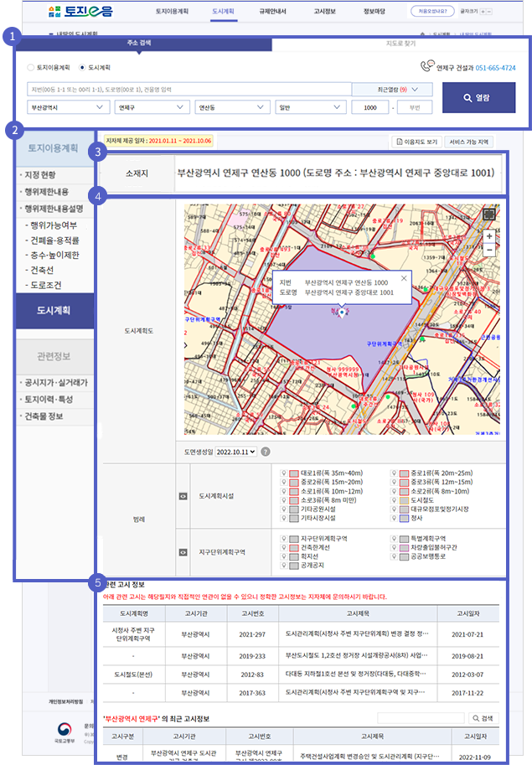Open the 연산동 neighborhood dropdown
The width and height of the screenshot is (532, 765).
(x=229, y=107)
